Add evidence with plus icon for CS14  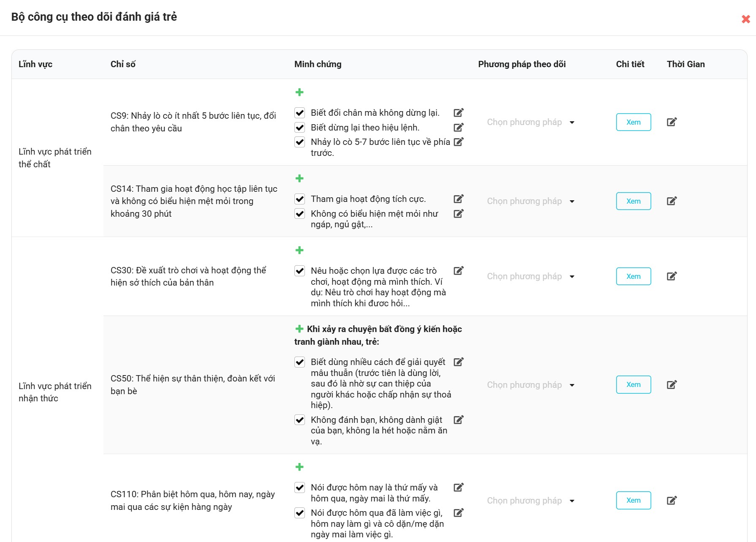coord(299,178)
